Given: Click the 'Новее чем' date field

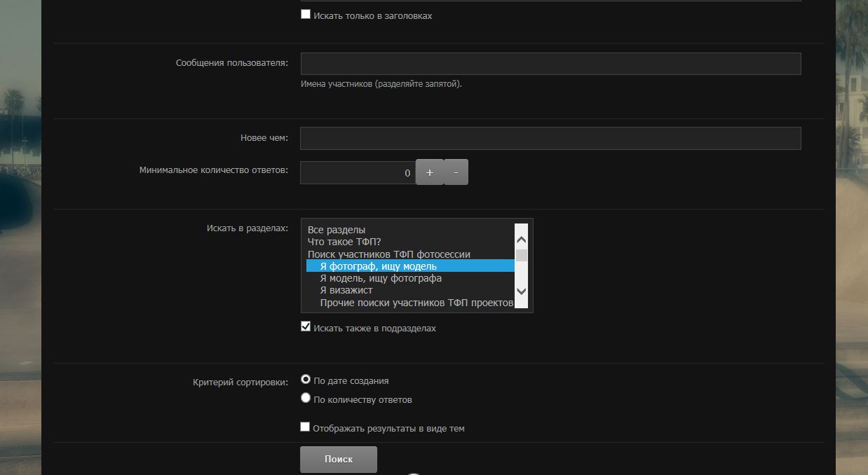Looking at the screenshot, I should point(550,138).
